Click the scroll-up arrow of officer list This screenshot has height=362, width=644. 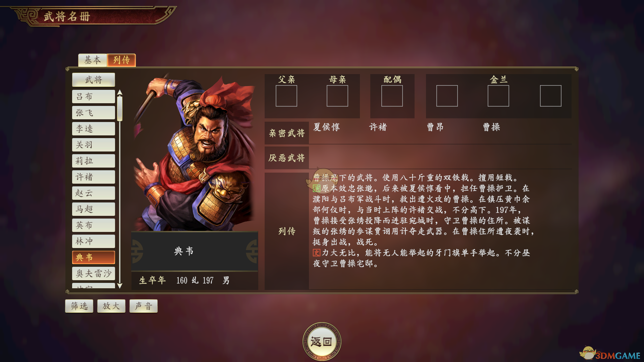click(120, 92)
